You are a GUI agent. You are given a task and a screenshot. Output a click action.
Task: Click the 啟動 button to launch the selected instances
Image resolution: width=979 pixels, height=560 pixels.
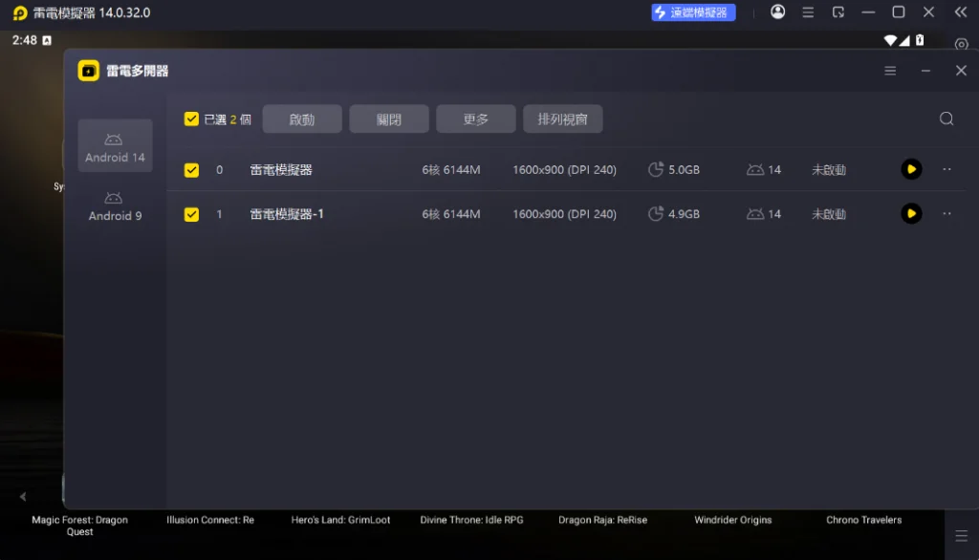[x=302, y=118]
